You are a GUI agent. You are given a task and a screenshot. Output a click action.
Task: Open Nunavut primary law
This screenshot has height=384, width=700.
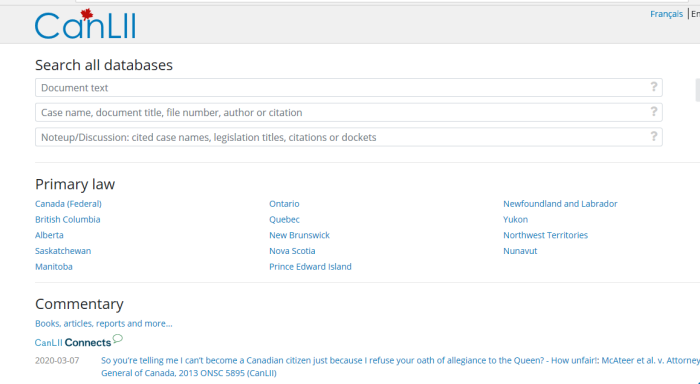(x=520, y=251)
